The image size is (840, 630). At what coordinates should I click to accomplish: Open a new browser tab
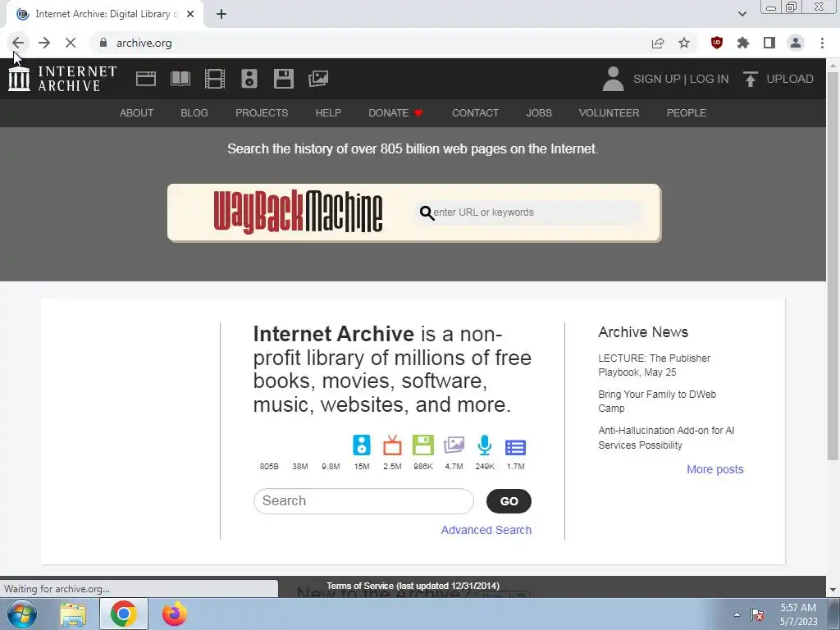pos(221,14)
